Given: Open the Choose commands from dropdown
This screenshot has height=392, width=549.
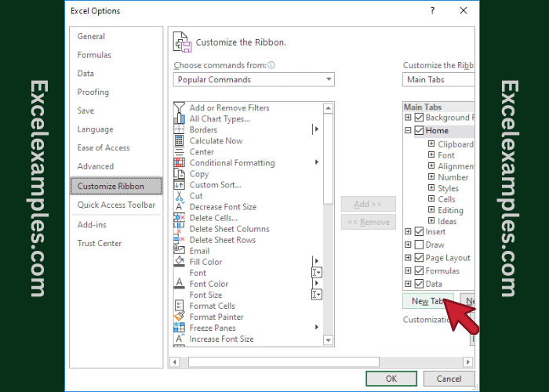Looking at the screenshot, I should click(253, 79).
